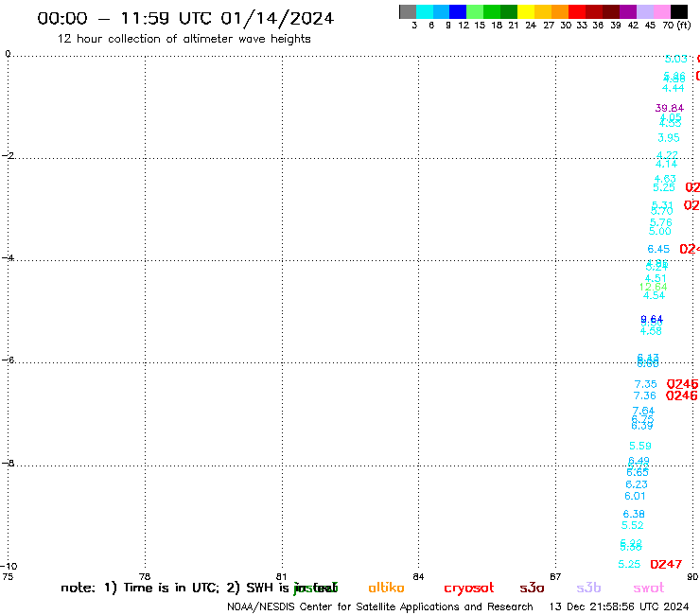Screen dimensions: 700x615
Task: Click the 5.00 wave height value
Action: click(x=659, y=231)
